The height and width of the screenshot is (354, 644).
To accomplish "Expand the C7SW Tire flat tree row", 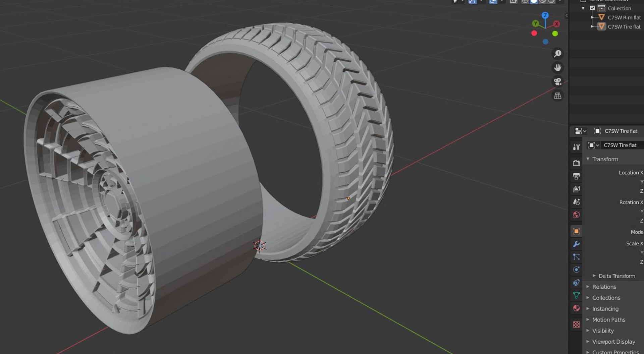I will click(592, 26).
